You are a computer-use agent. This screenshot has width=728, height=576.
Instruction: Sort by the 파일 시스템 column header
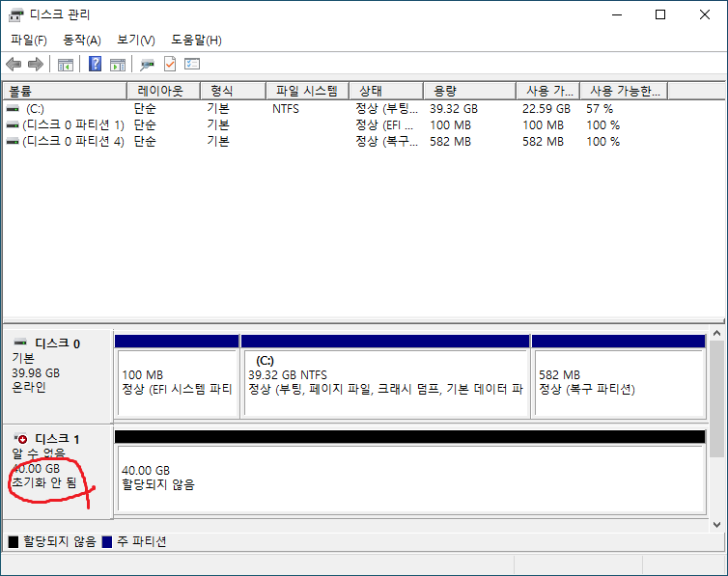[x=307, y=91]
